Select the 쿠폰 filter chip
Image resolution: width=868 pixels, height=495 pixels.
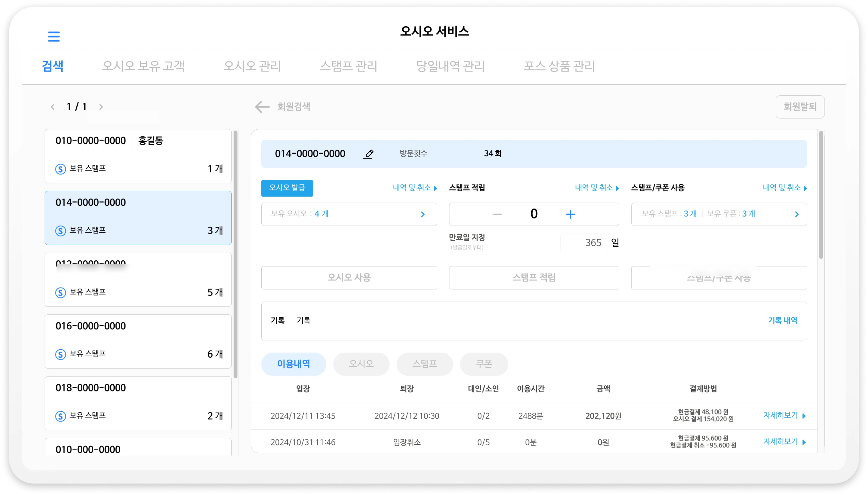click(x=484, y=364)
